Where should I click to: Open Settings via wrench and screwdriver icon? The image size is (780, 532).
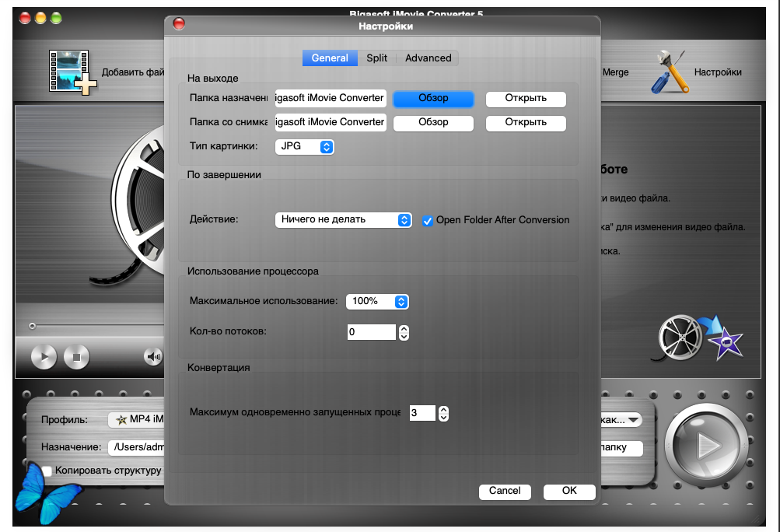coord(670,72)
